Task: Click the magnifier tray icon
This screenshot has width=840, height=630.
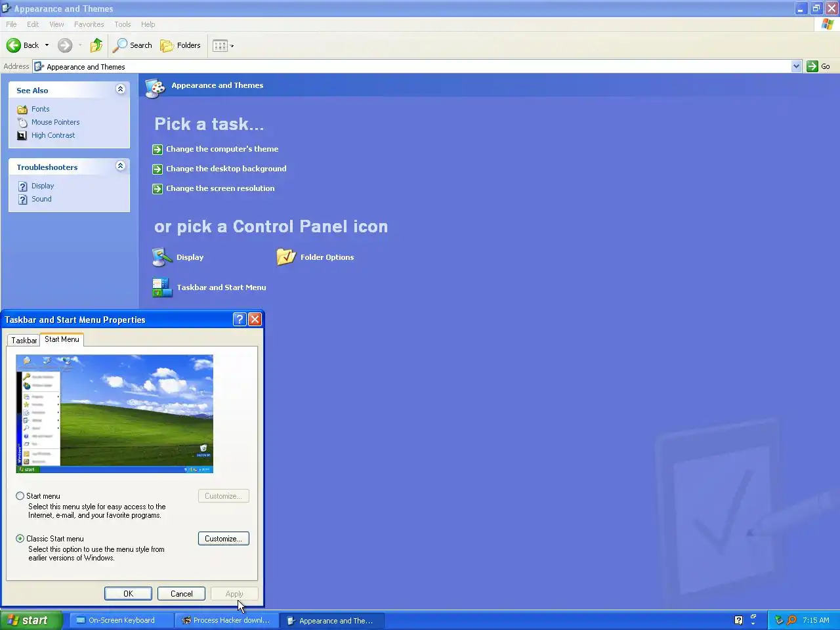Action: click(x=791, y=620)
